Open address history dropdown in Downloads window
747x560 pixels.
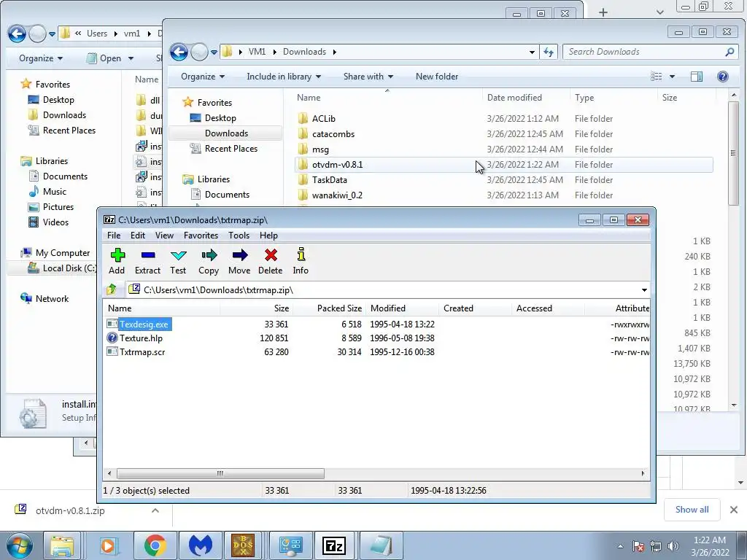tap(532, 52)
